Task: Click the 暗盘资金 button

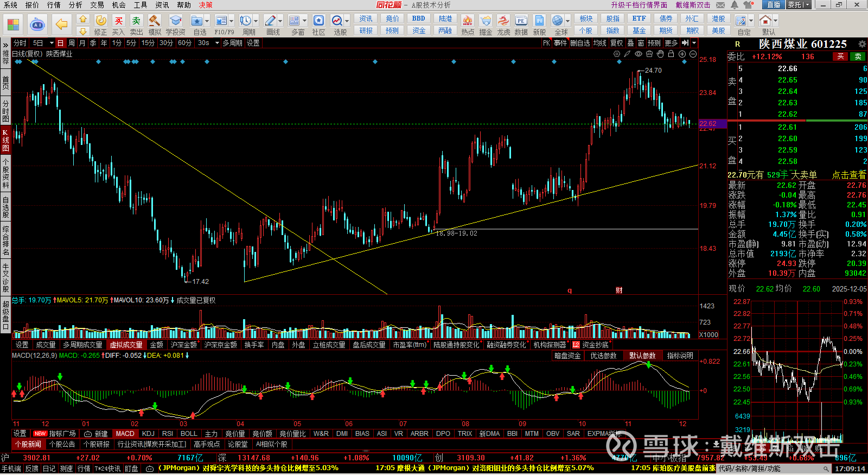Action: (x=567, y=356)
